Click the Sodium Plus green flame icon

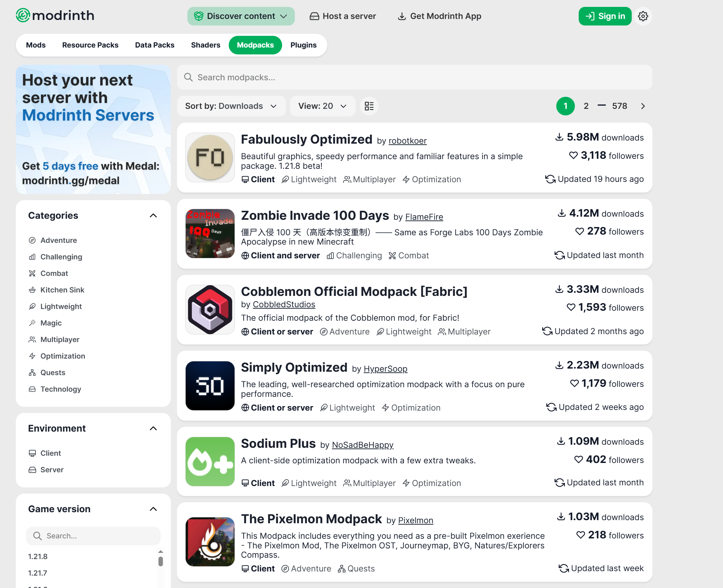click(x=210, y=462)
